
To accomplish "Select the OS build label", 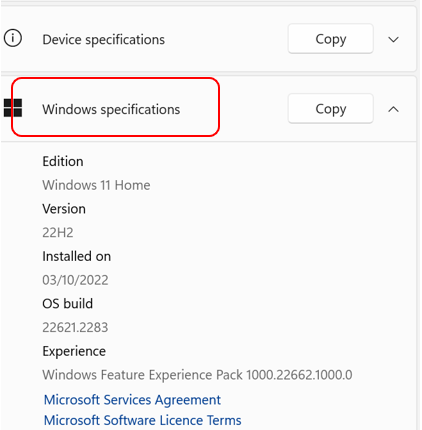I will 68,304.
